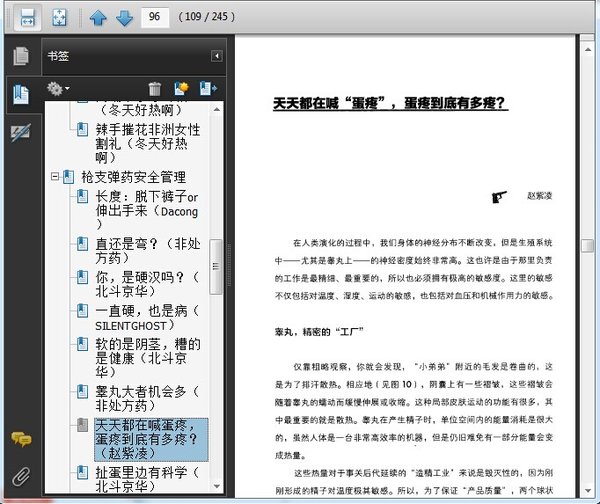600x504 pixels.
Task: Click bookmarks list scrollbar down arrow
Action: [x=217, y=486]
